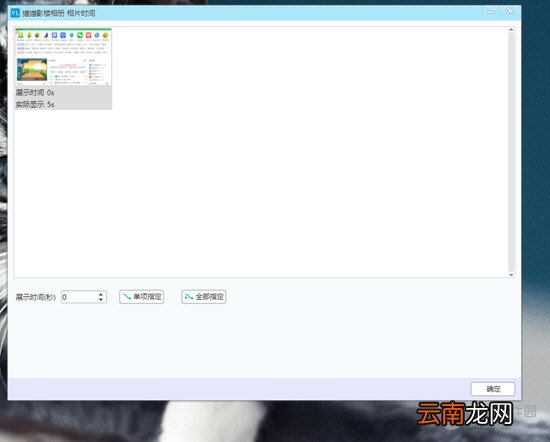550x442 pixels.
Task: Click the 实际显示 5s caption under thumbnail
Action: coord(35,104)
